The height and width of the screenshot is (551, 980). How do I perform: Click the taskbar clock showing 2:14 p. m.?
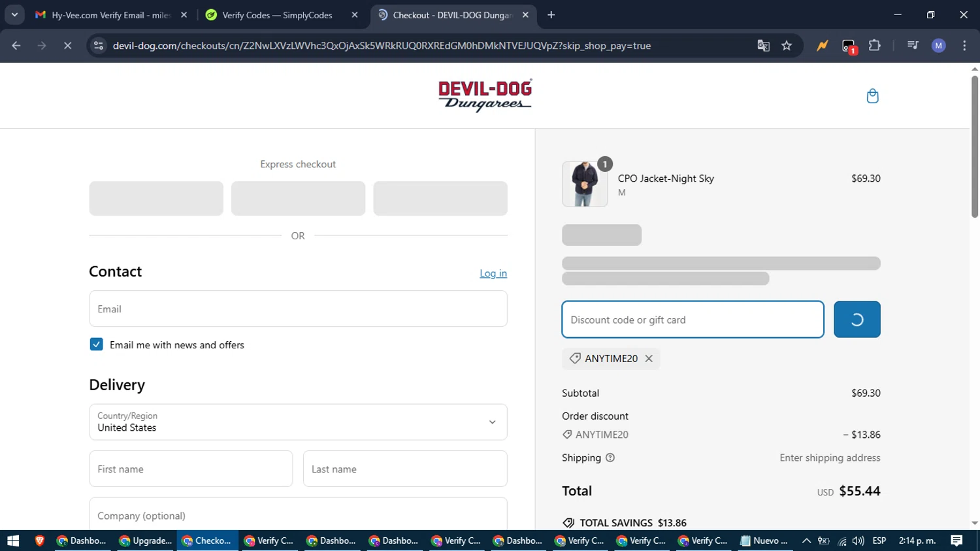coord(917,541)
